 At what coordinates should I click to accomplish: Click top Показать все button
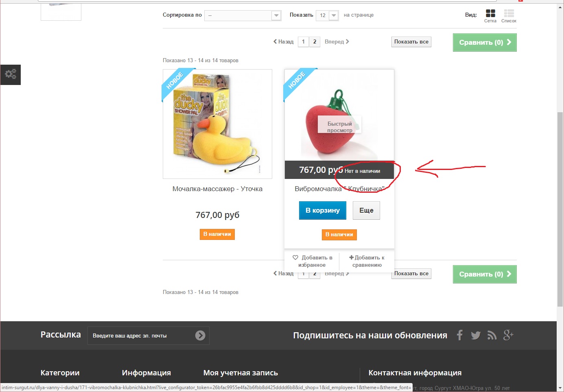(x=411, y=42)
